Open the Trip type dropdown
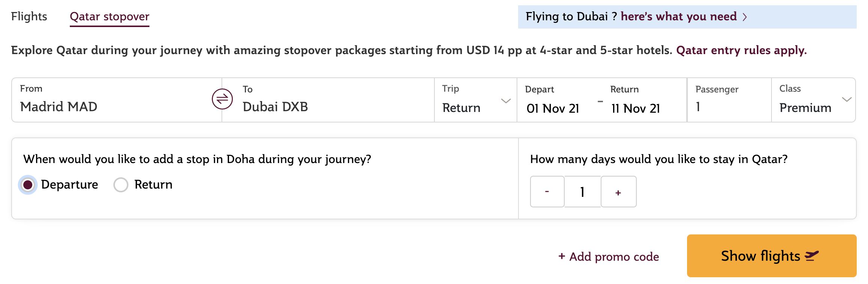The image size is (868, 284). coord(476,100)
